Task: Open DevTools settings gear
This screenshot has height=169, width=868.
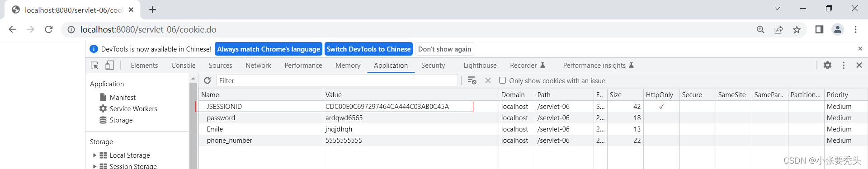Action: (827, 65)
